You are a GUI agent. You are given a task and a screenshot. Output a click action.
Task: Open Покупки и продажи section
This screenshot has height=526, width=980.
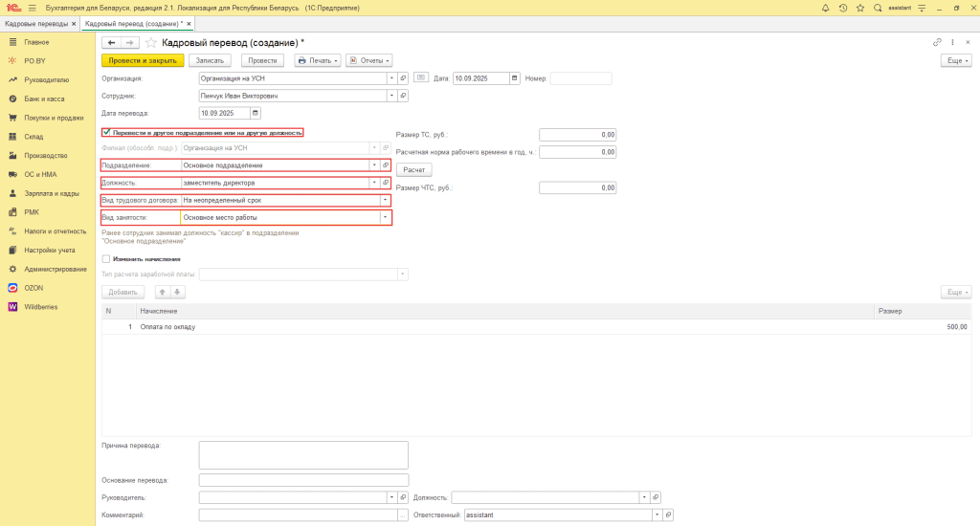(x=54, y=118)
